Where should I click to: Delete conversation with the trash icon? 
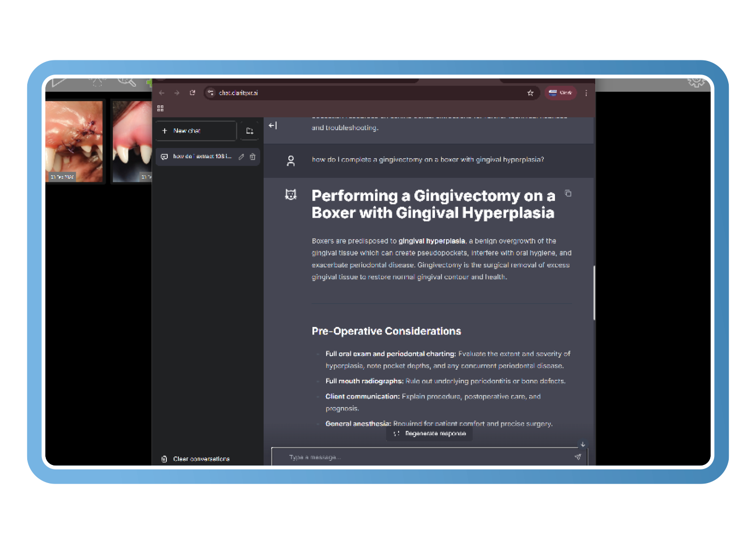pos(253,157)
